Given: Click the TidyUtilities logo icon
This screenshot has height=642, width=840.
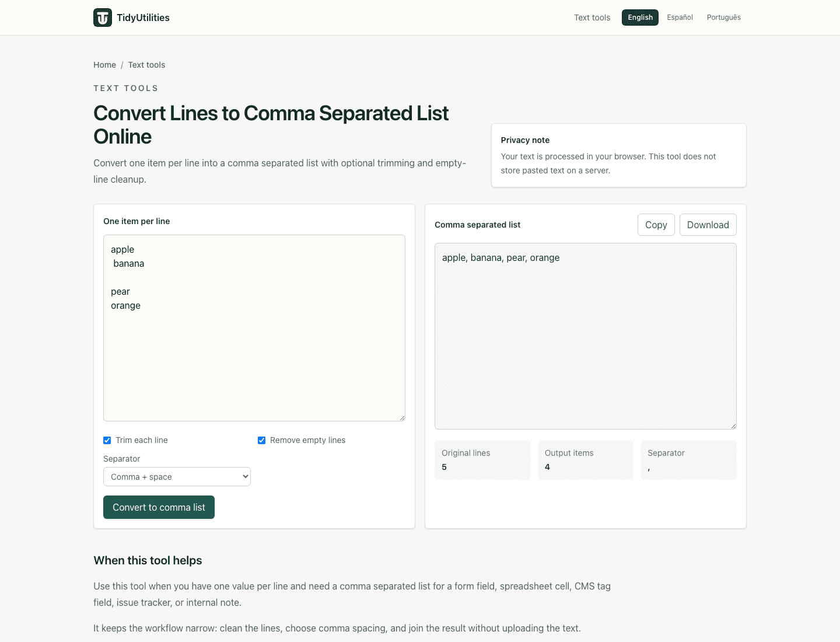Looking at the screenshot, I should 103,18.
